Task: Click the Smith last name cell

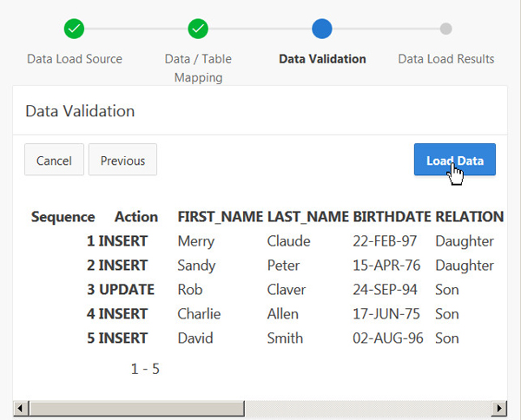Action: tap(285, 338)
